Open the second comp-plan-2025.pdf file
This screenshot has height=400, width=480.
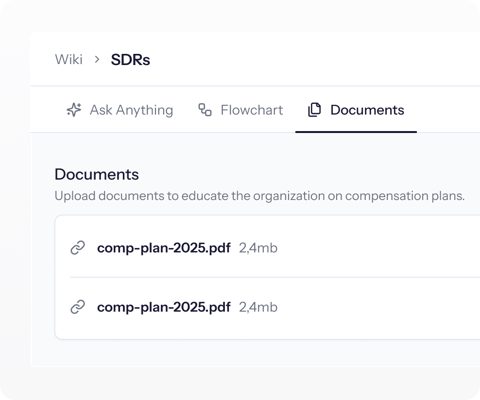(x=164, y=307)
